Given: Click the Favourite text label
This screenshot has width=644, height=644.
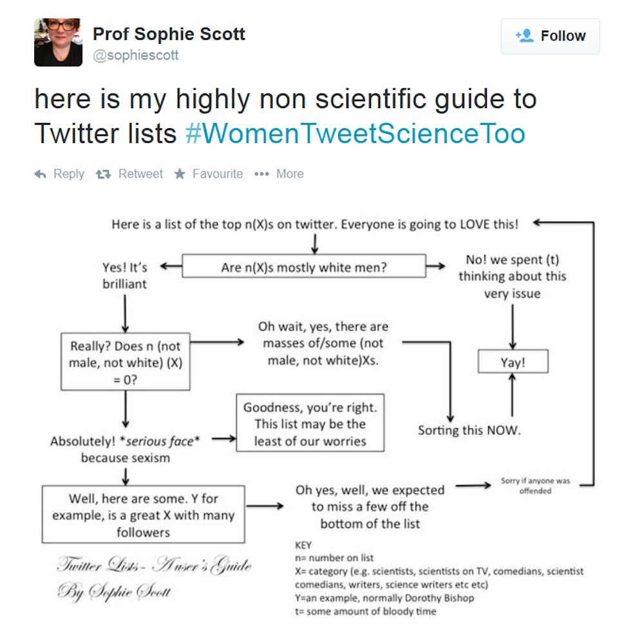Looking at the screenshot, I should coord(218,173).
